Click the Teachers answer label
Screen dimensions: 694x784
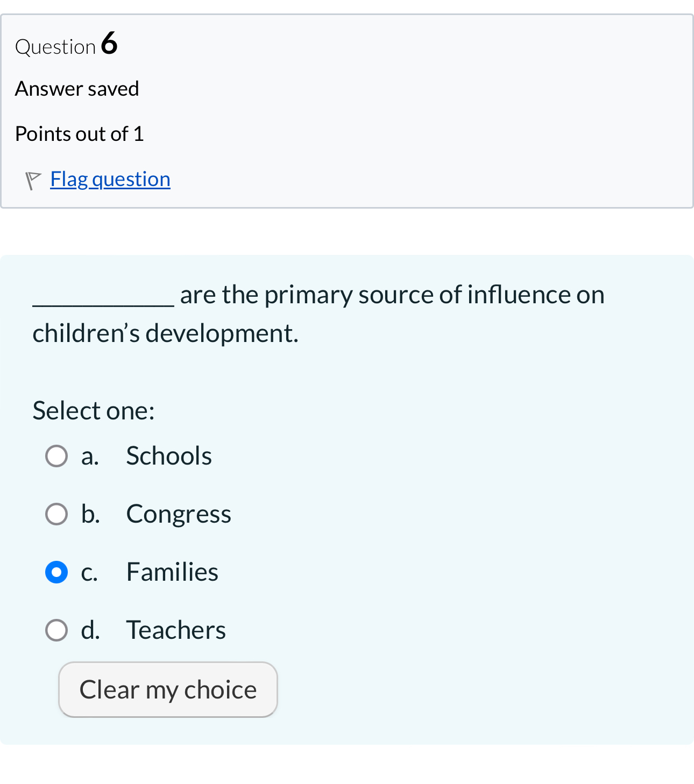(176, 630)
